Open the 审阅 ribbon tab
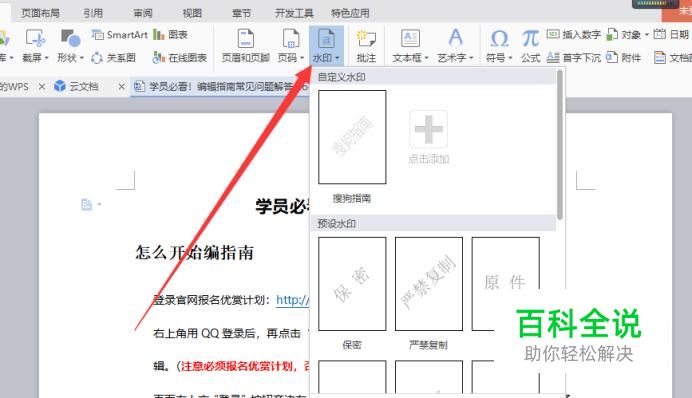 pyautogui.click(x=143, y=14)
